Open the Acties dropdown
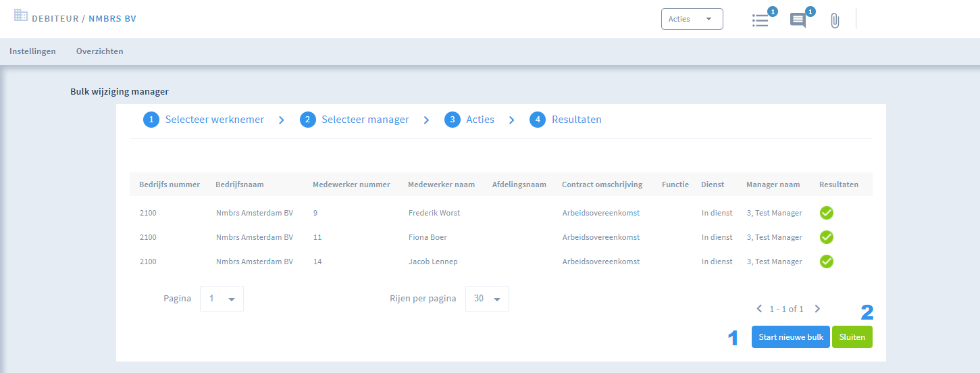The width and height of the screenshot is (980, 373). [x=692, y=19]
